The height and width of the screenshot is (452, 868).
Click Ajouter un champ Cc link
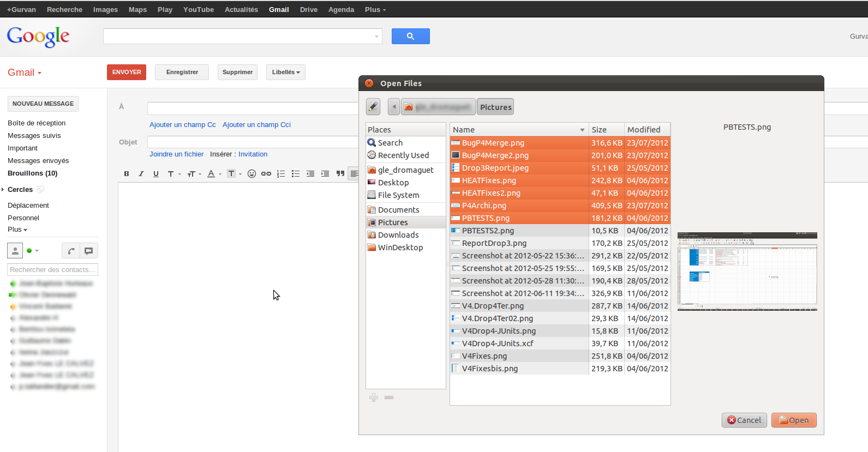pos(183,125)
